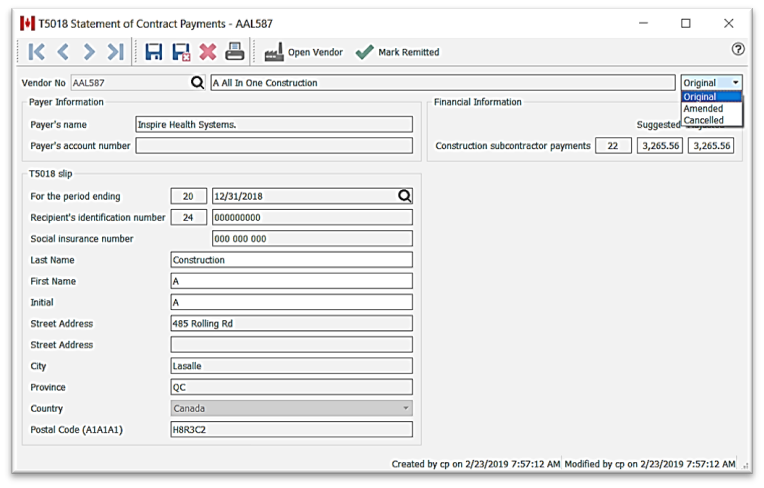Select Original in the dropdown list

(x=711, y=96)
